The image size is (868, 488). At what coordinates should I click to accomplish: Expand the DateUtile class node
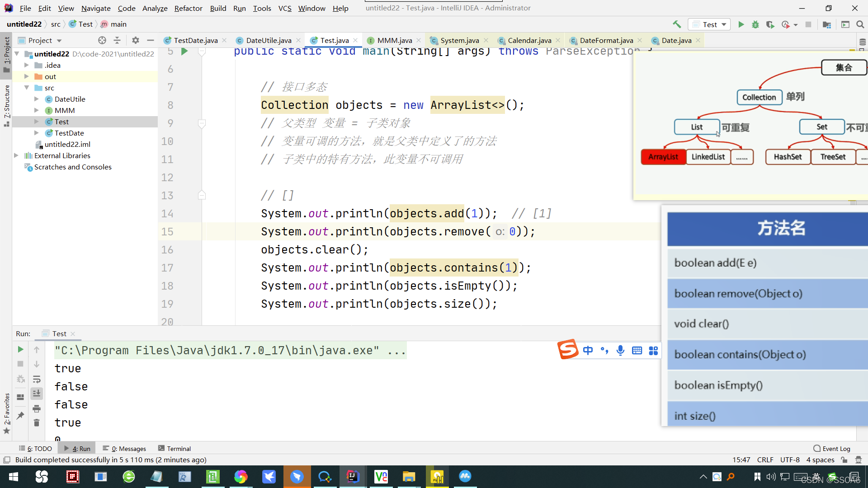point(37,99)
